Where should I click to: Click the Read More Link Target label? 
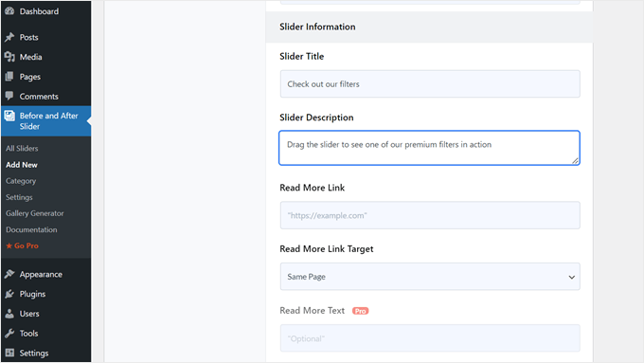[x=327, y=249]
